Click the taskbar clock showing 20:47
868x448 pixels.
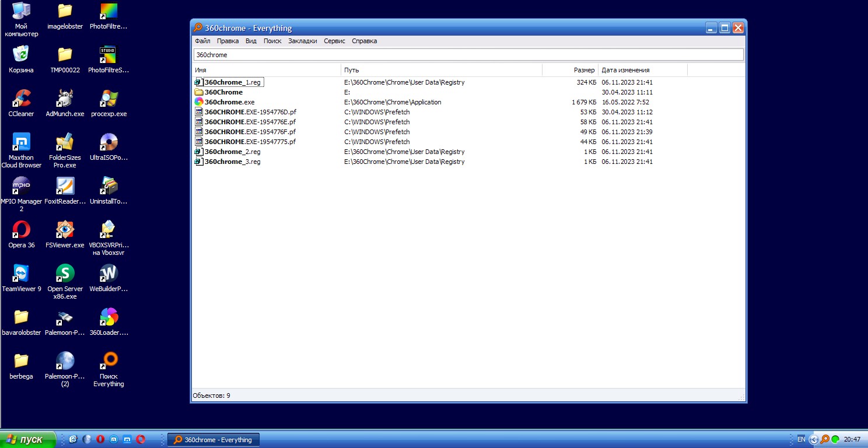852,439
